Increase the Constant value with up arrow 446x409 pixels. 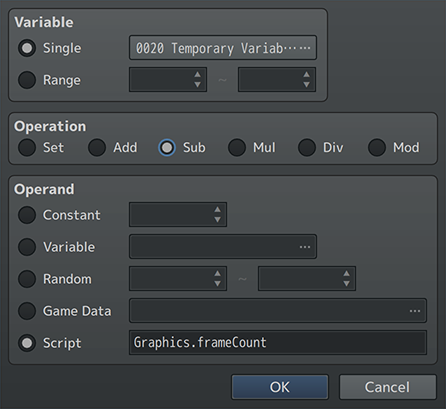point(217,210)
